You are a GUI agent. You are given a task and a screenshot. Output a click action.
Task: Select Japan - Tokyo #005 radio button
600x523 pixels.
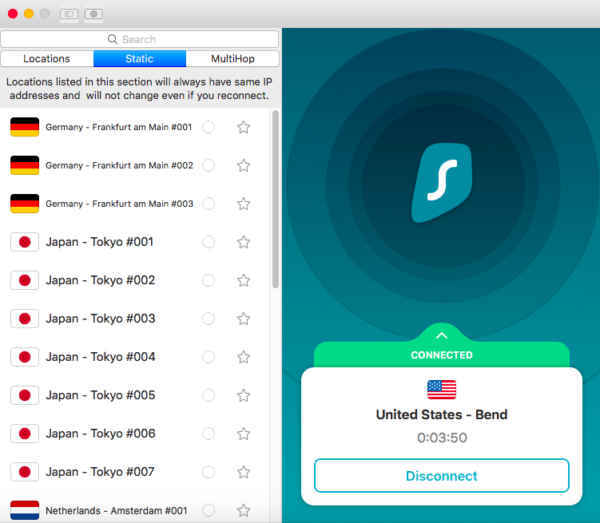coord(209,395)
